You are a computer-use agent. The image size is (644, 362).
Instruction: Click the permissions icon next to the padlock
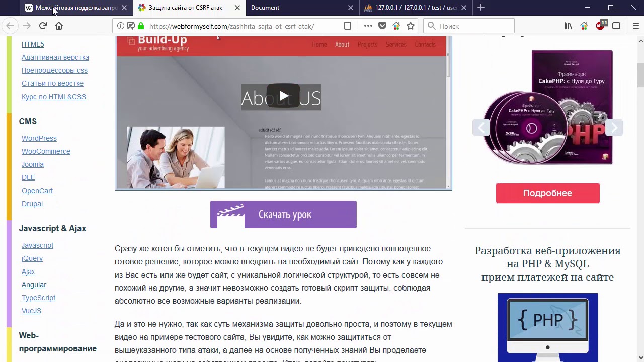point(131,26)
